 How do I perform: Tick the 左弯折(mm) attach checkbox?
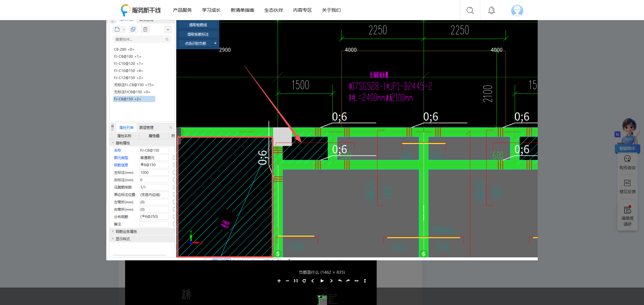174,202
